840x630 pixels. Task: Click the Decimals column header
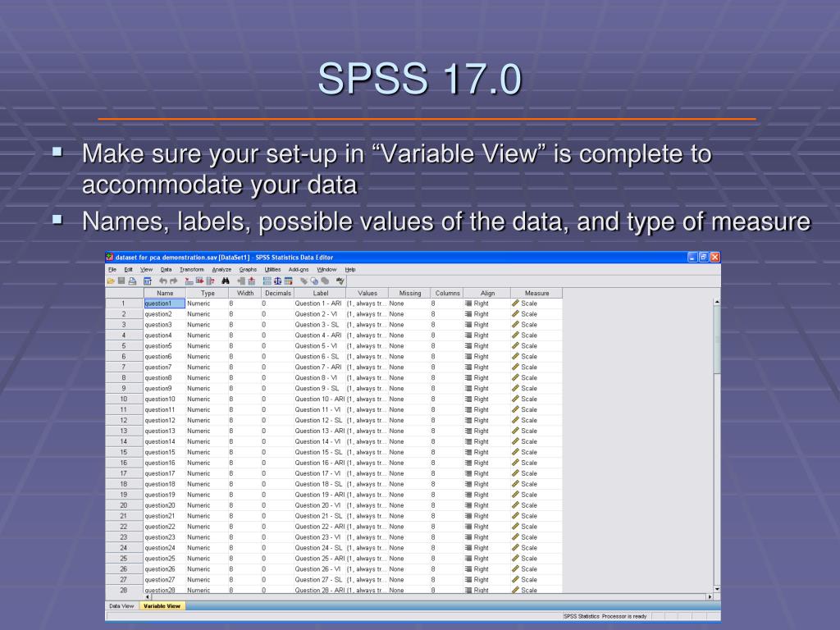pyautogui.click(x=277, y=293)
